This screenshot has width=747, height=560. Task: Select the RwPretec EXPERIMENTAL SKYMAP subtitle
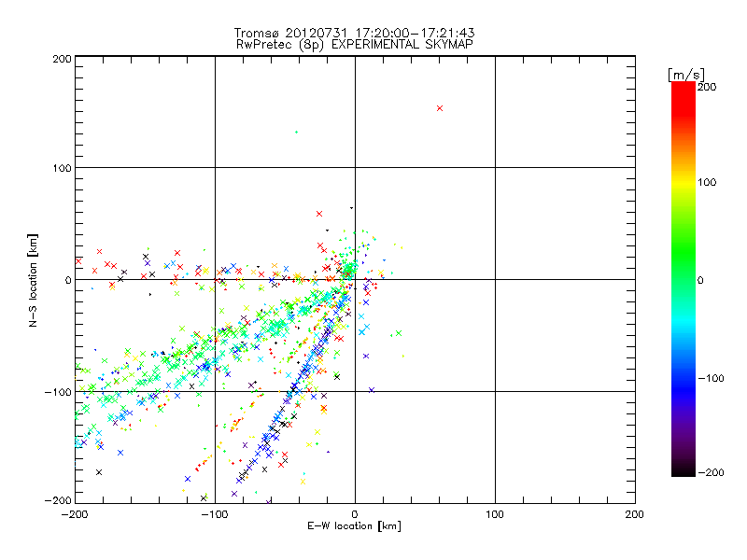coord(355,44)
